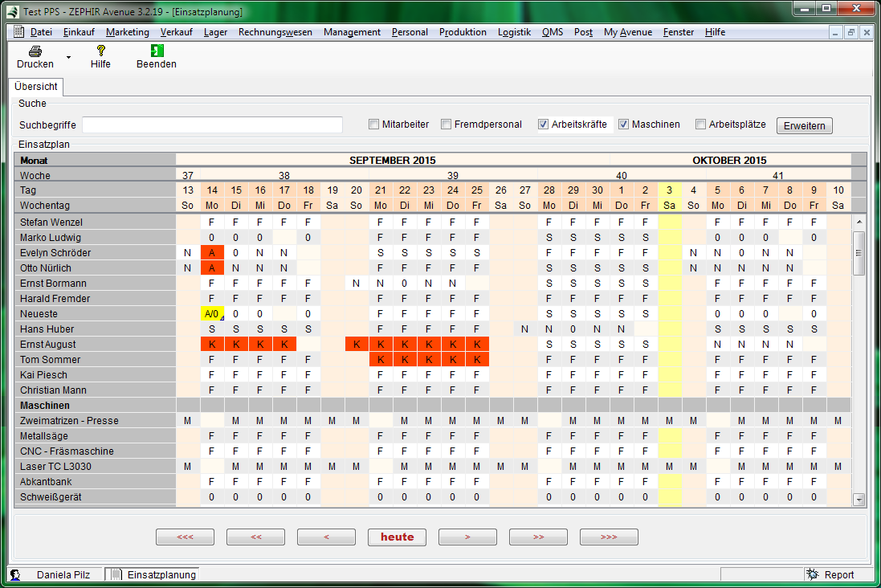Switch to the Übersicht tab

(x=36, y=87)
